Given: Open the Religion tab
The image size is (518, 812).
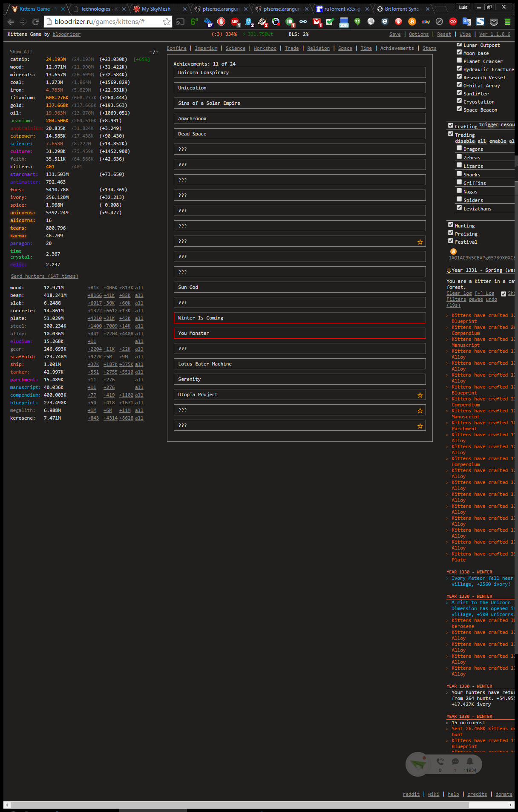Looking at the screenshot, I should coord(318,48).
